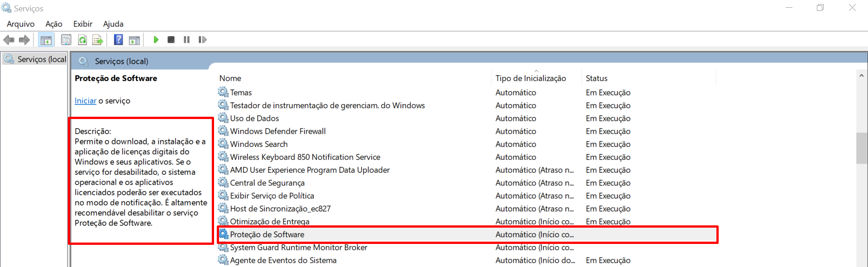Viewport: 868px width, 267px height.
Task: Click the Back arrow toolbar icon
Action: click(x=9, y=40)
